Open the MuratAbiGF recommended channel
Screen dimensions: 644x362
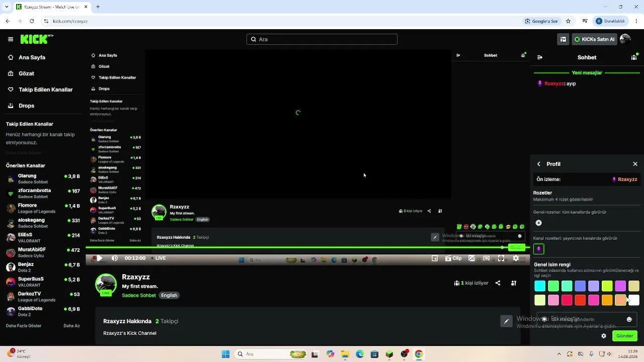tap(43, 252)
